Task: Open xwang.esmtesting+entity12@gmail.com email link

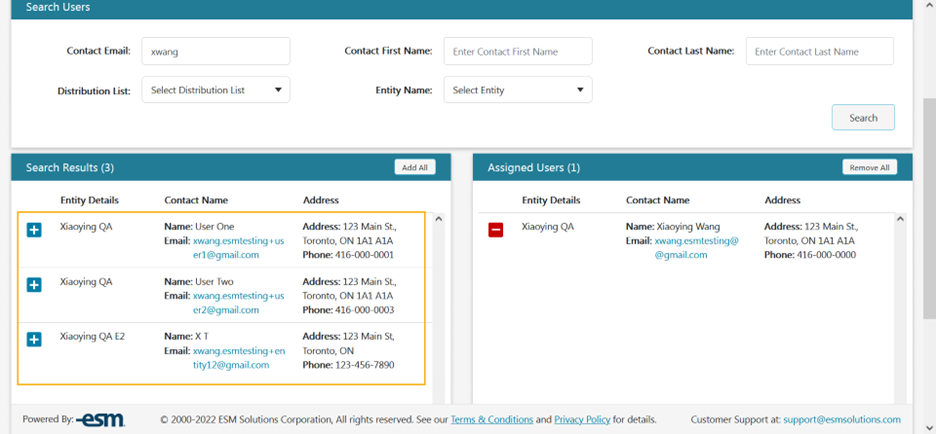Action: (239, 358)
